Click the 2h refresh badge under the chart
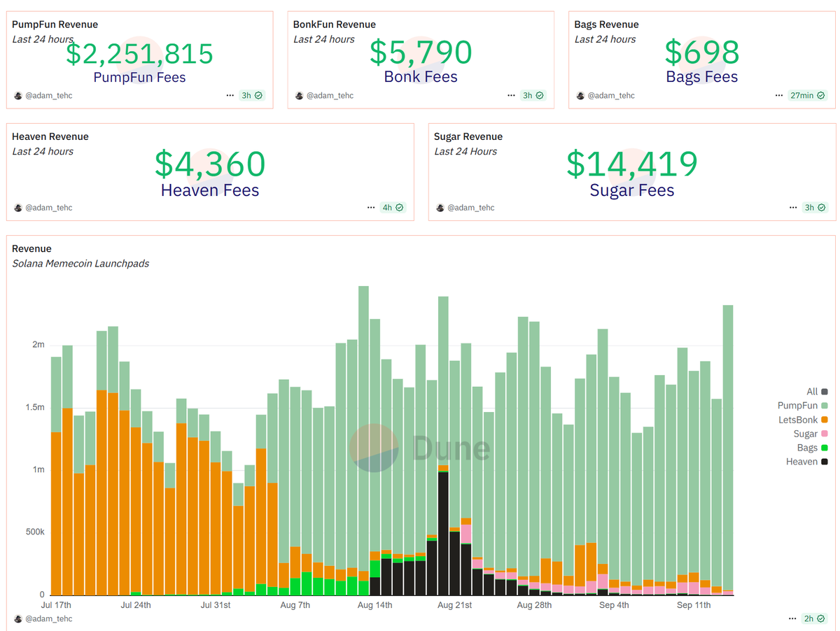 coord(814,618)
